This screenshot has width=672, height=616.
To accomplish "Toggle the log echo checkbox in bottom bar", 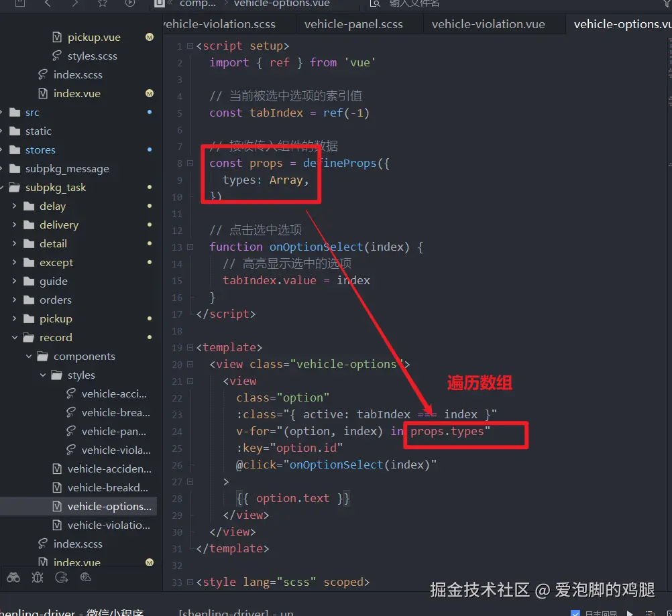I will [575, 613].
